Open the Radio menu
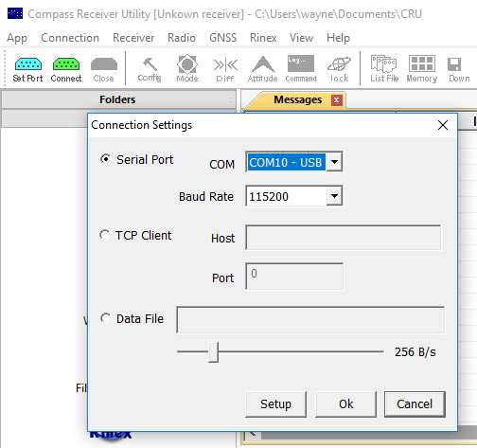 tap(182, 38)
